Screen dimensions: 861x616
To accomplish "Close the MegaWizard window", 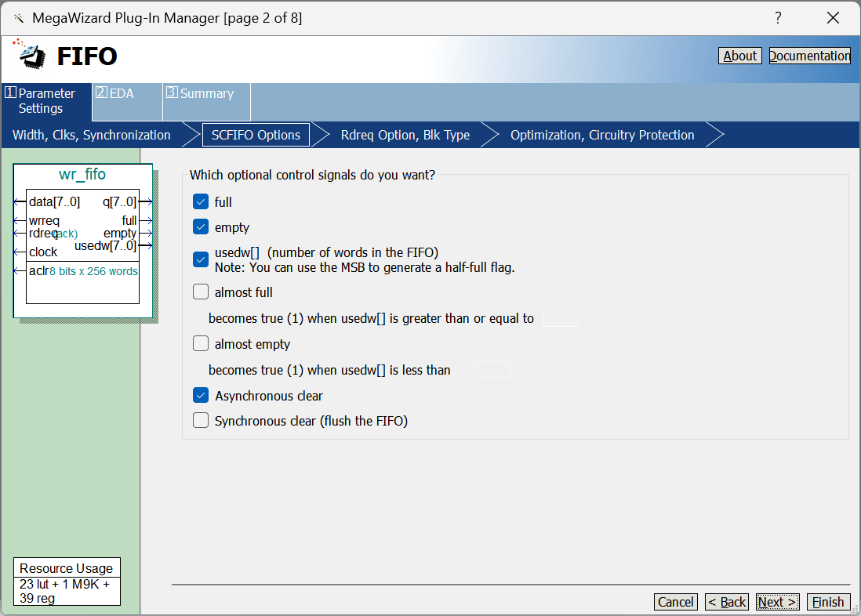I will [x=833, y=18].
